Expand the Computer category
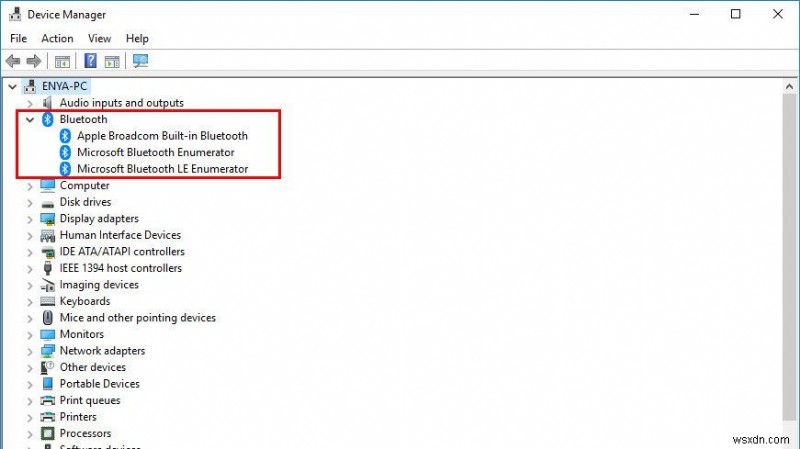The height and width of the screenshot is (449, 800). point(30,186)
